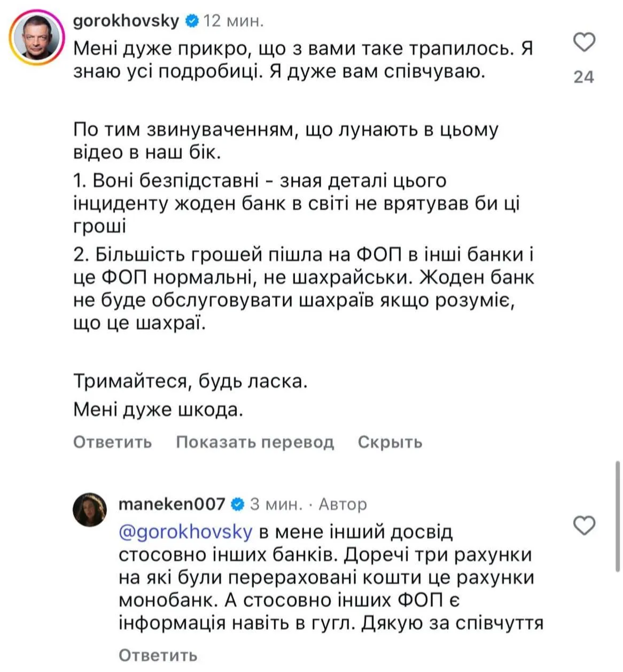Click the 3 мин. timestamp

tap(276, 504)
